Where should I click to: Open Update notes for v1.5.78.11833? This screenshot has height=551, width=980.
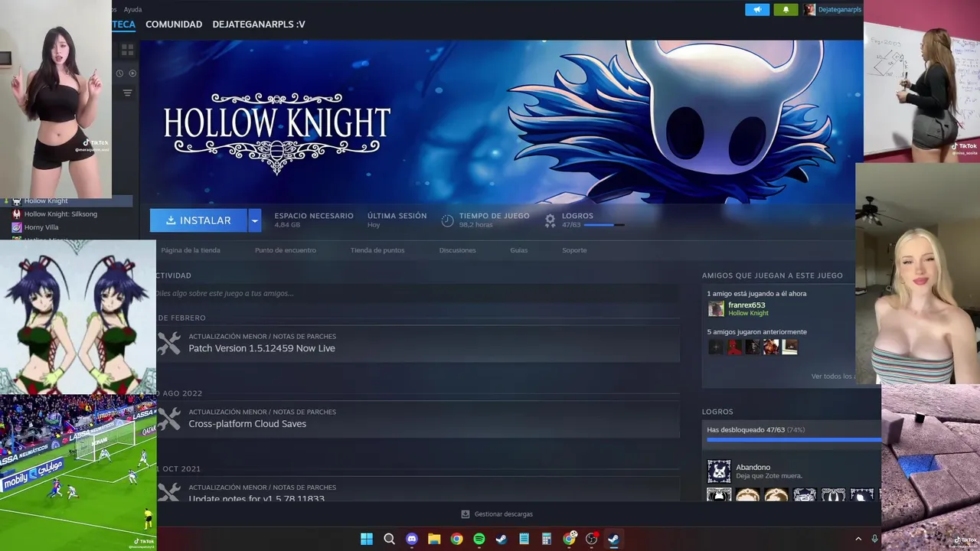(x=256, y=498)
